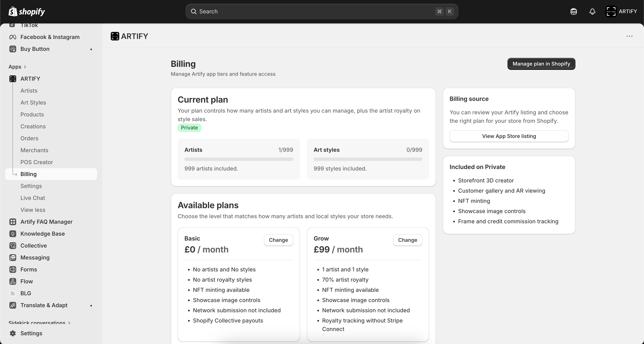This screenshot has height=344, width=644.
Task: Click the "1/999" artists count
Action: pyautogui.click(x=286, y=150)
